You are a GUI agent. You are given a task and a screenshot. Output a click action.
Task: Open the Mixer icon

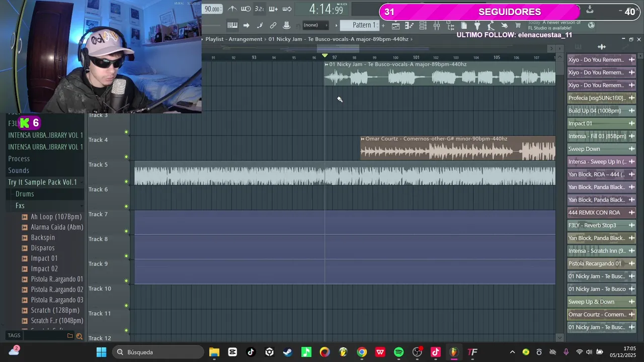click(x=437, y=25)
